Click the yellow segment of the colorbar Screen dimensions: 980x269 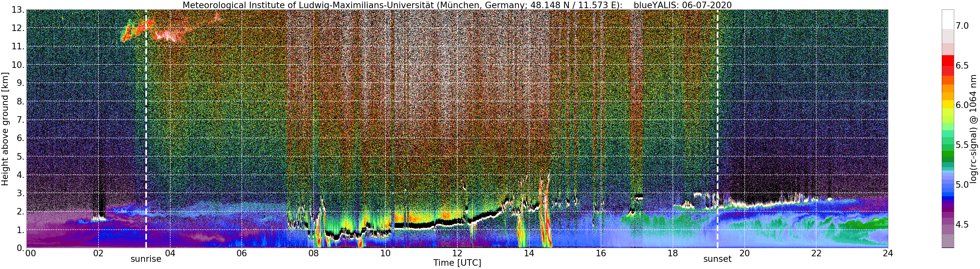948,104
